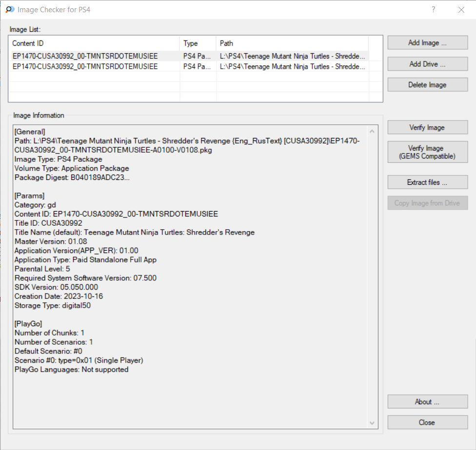Run Verify Image on selected package

[x=427, y=127]
